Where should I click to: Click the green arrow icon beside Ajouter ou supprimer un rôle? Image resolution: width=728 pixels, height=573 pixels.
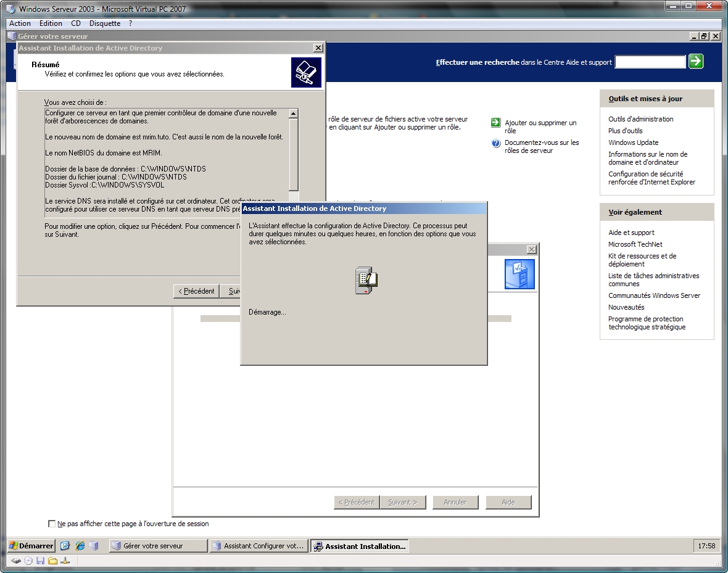tap(496, 123)
